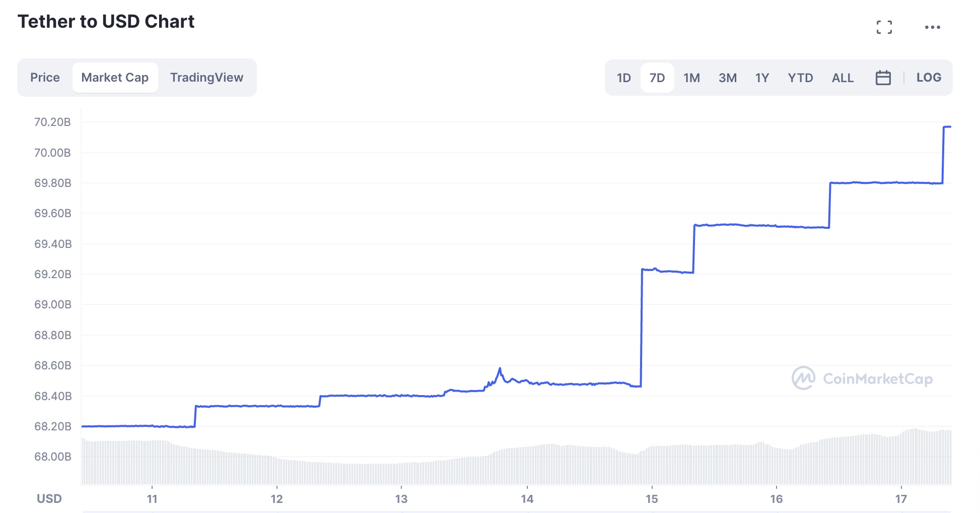Click the CoinMarketCap watermark logo
This screenshot has width=980, height=513.
(862, 378)
